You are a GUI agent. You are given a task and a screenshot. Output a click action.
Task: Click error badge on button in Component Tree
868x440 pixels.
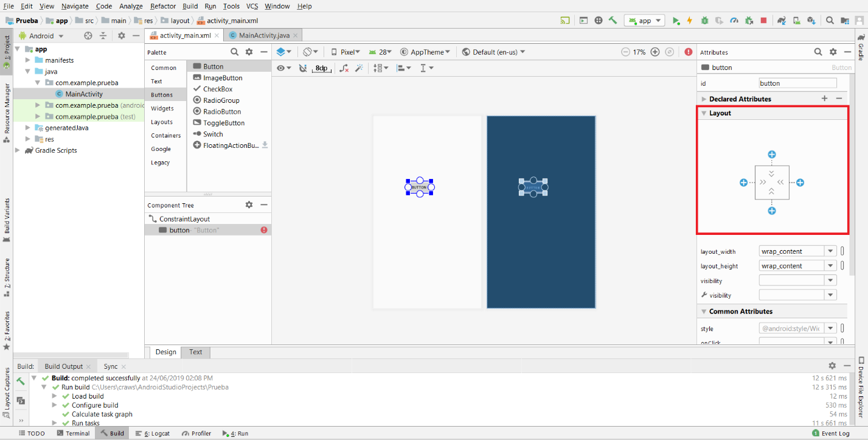click(x=264, y=230)
